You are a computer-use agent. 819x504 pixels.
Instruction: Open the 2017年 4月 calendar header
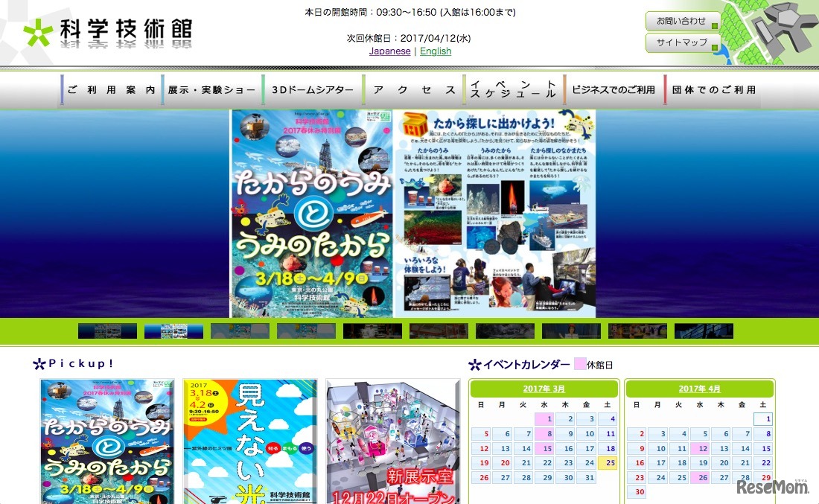pyautogui.click(x=699, y=389)
